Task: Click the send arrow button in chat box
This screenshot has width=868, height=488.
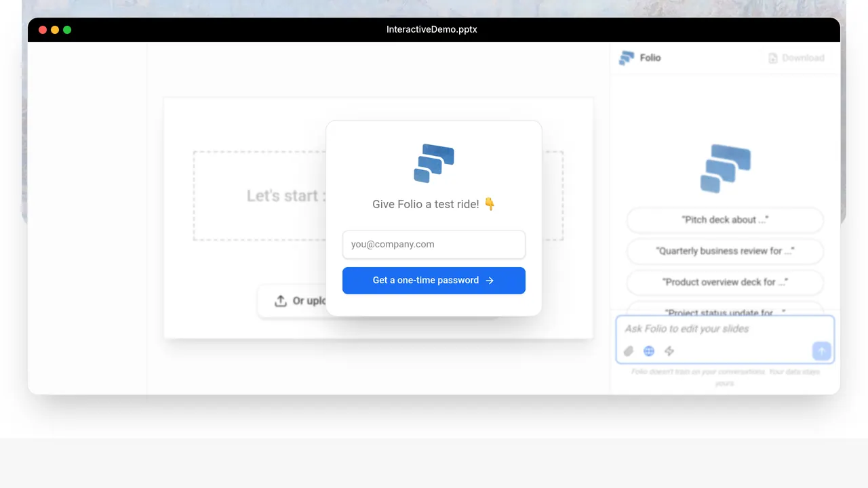Action: click(x=821, y=351)
